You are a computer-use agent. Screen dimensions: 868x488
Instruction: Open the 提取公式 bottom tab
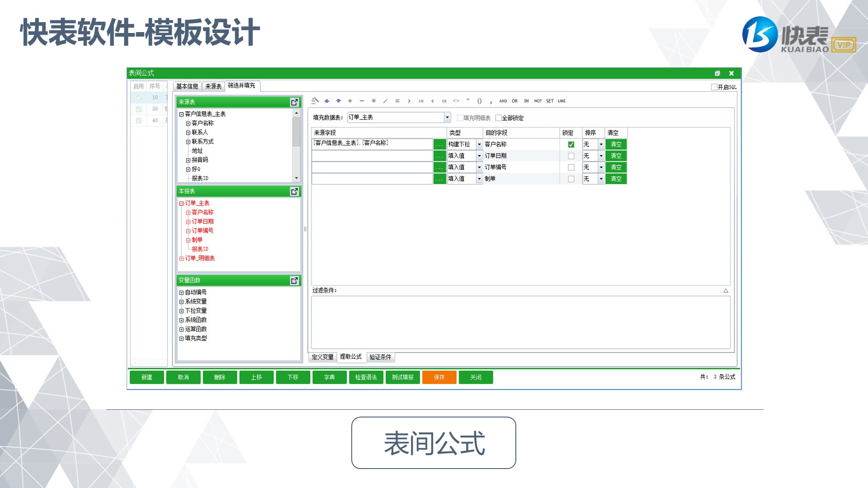(351, 357)
